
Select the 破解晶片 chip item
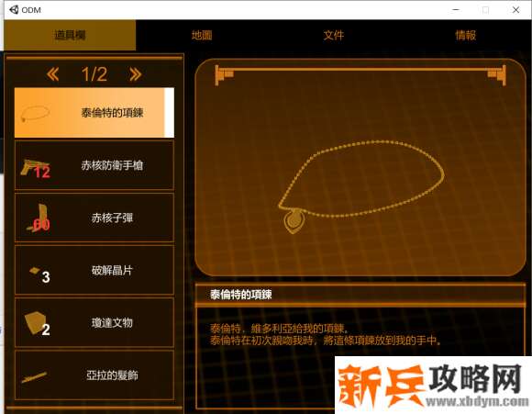pos(94,271)
